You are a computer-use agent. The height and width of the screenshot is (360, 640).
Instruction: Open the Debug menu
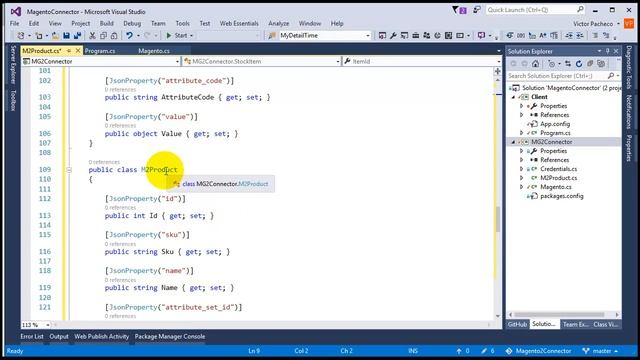coord(132,24)
